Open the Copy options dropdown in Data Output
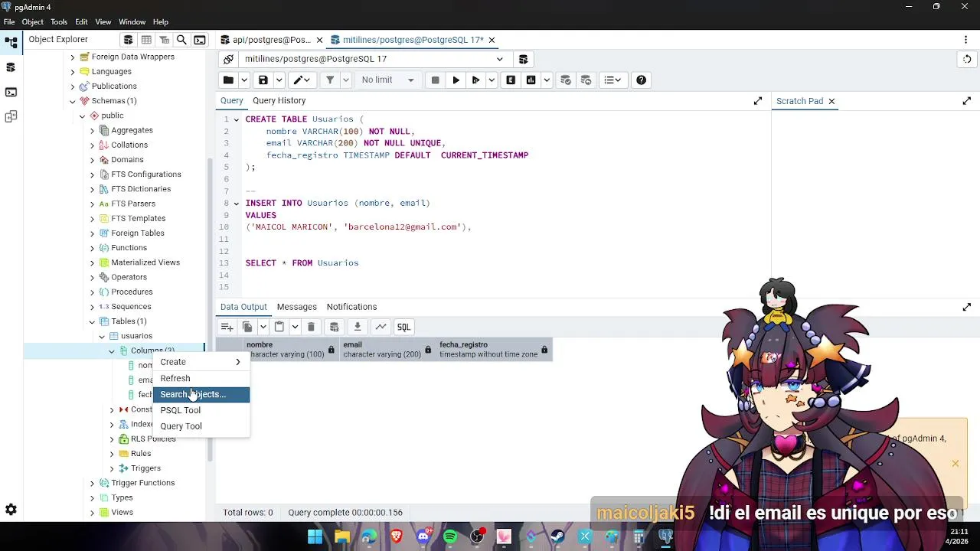This screenshot has width=980, height=551. (x=263, y=327)
